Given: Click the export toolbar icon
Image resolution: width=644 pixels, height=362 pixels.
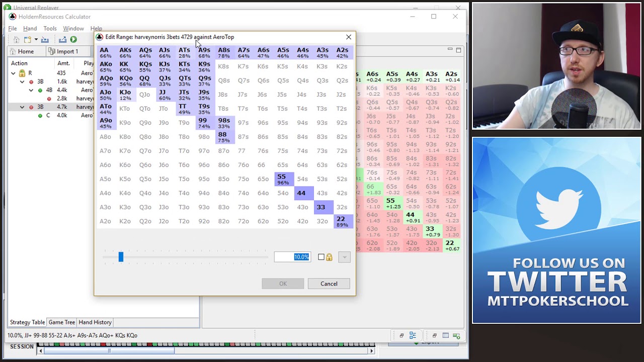Looking at the screenshot, I should coord(62,40).
